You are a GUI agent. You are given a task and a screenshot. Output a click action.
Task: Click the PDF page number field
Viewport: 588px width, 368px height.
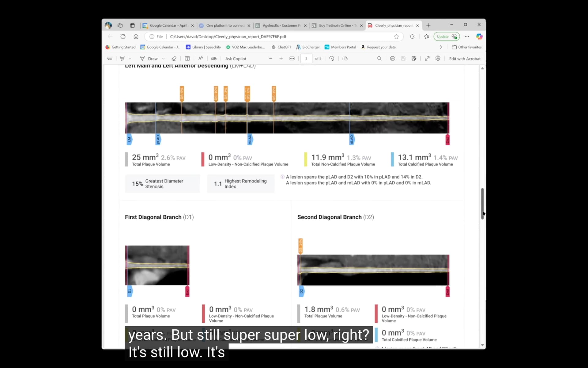point(306,58)
